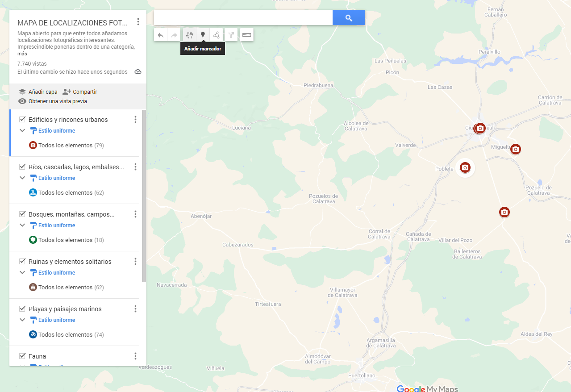Click the Redo arrow in map toolbar
571x392 pixels.
coord(174,35)
